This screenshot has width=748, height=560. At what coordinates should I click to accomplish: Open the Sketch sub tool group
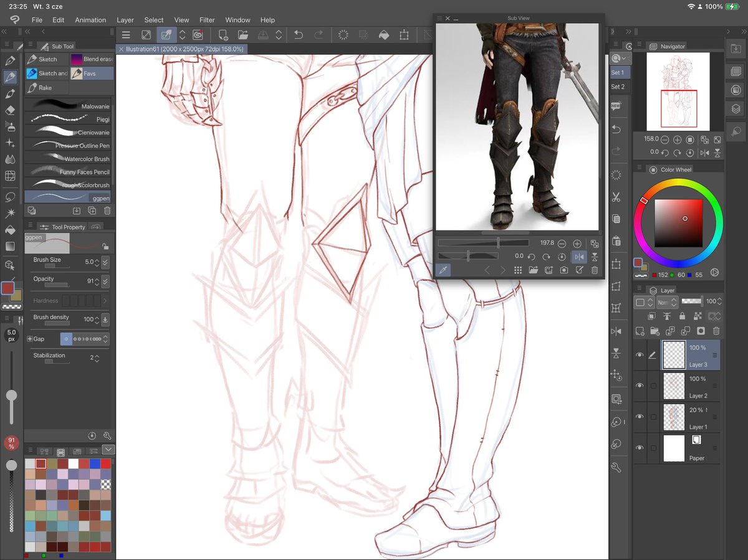click(x=47, y=59)
